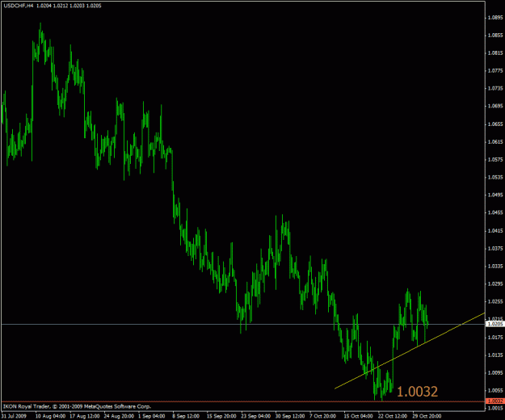
Task: Click the 15 Sep 20:00 time label
Action: coord(221,416)
